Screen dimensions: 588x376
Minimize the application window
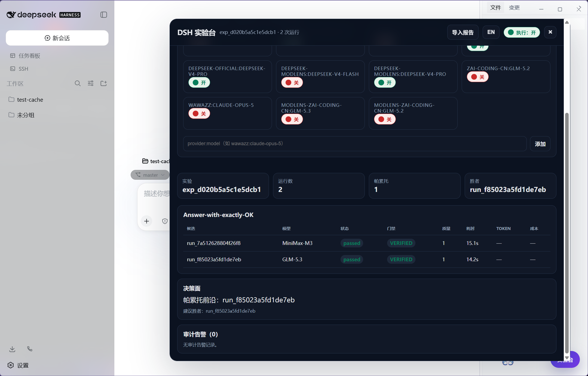tap(541, 9)
